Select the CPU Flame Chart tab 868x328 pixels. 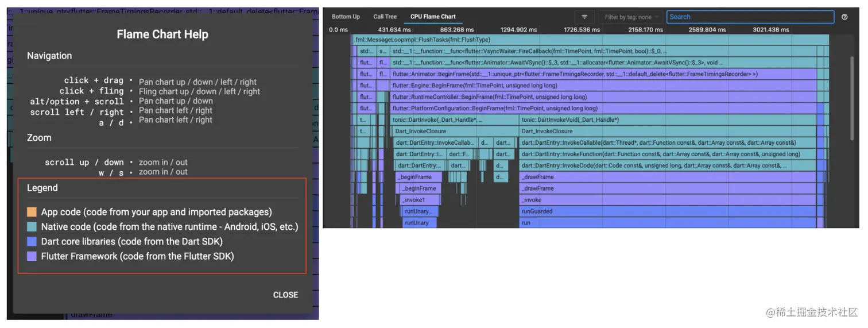tap(433, 17)
